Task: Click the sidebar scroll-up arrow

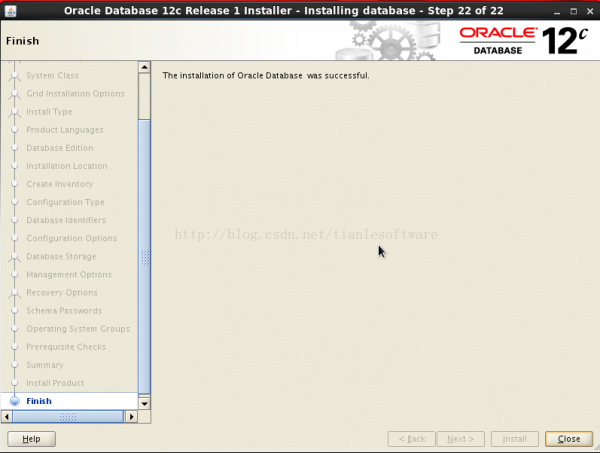Action: pyautogui.click(x=144, y=67)
